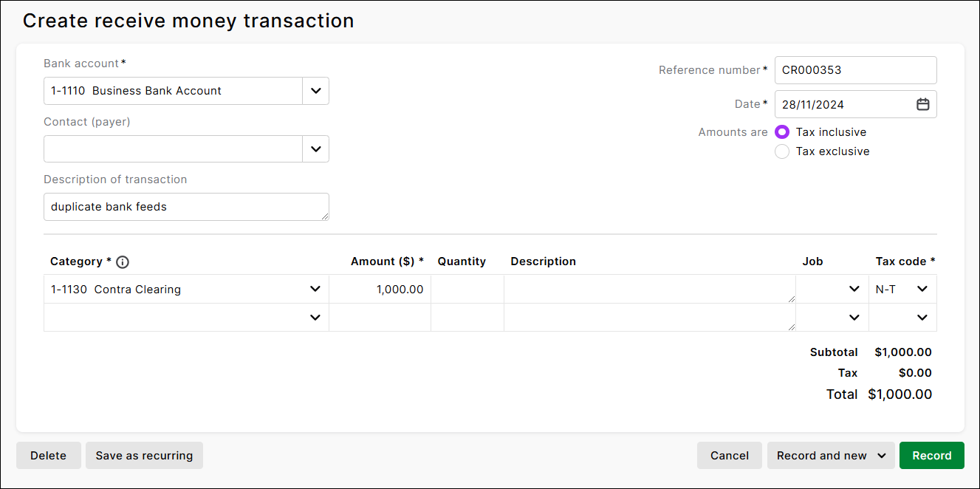980x489 pixels.
Task: Click the Description of transaction text box
Action: (x=186, y=207)
